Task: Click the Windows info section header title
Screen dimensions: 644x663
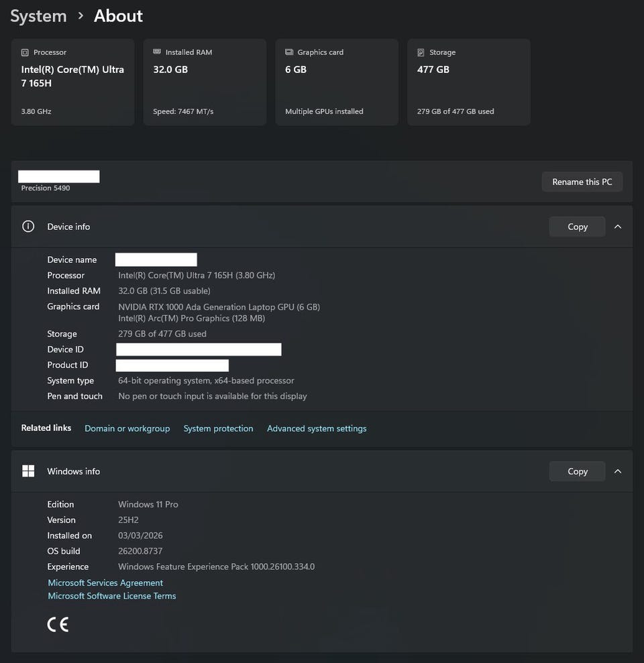Action: [74, 471]
